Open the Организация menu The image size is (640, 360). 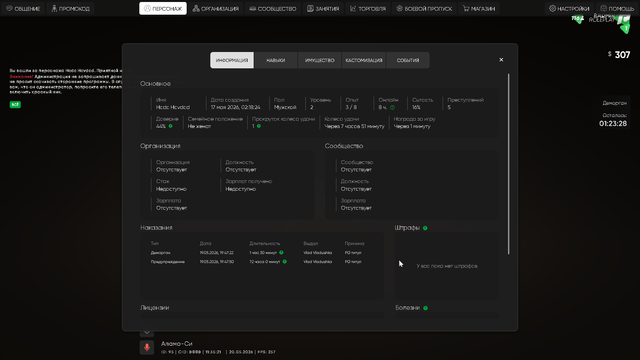(x=216, y=9)
